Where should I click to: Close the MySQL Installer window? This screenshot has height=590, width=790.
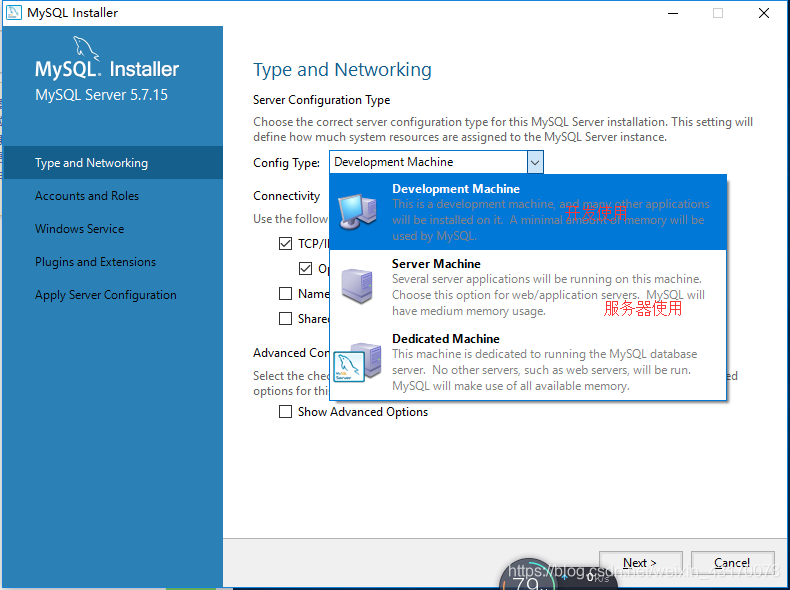pos(764,13)
